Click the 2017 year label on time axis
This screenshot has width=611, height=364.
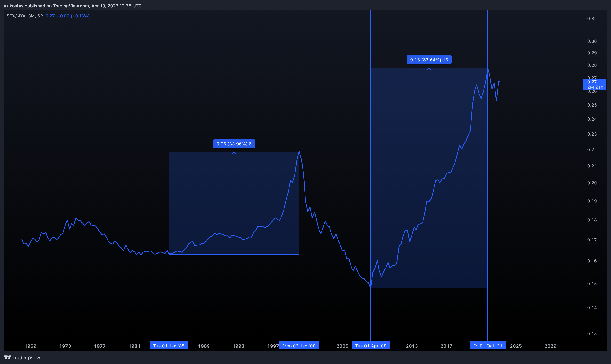pyautogui.click(x=446, y=346)
